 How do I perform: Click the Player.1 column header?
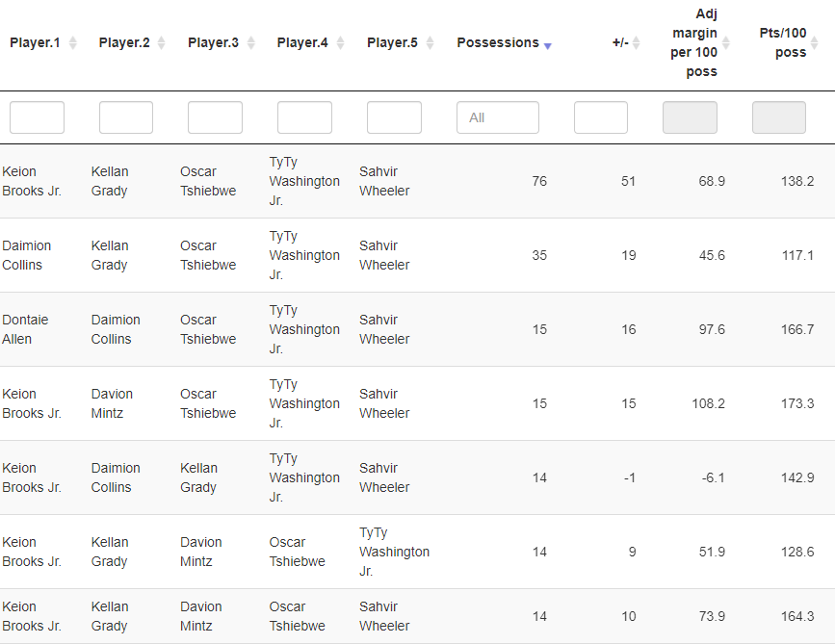tap(35, 42)
